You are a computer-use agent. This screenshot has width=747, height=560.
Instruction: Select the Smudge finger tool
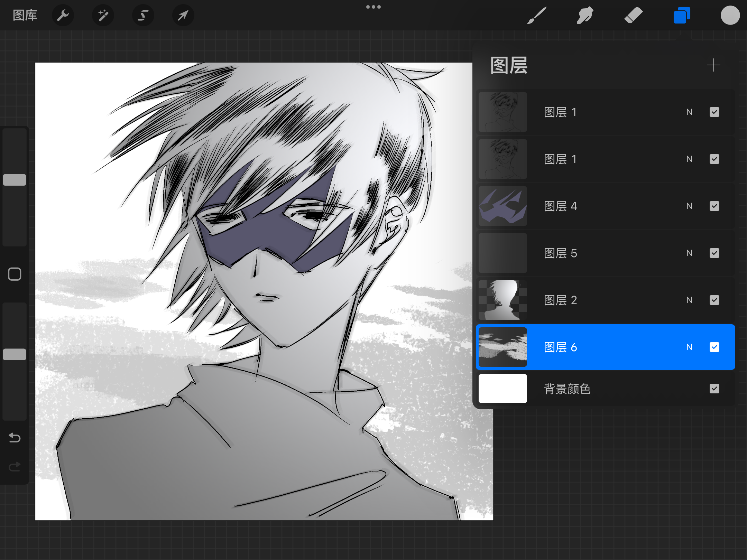click(x=585, y=15)
